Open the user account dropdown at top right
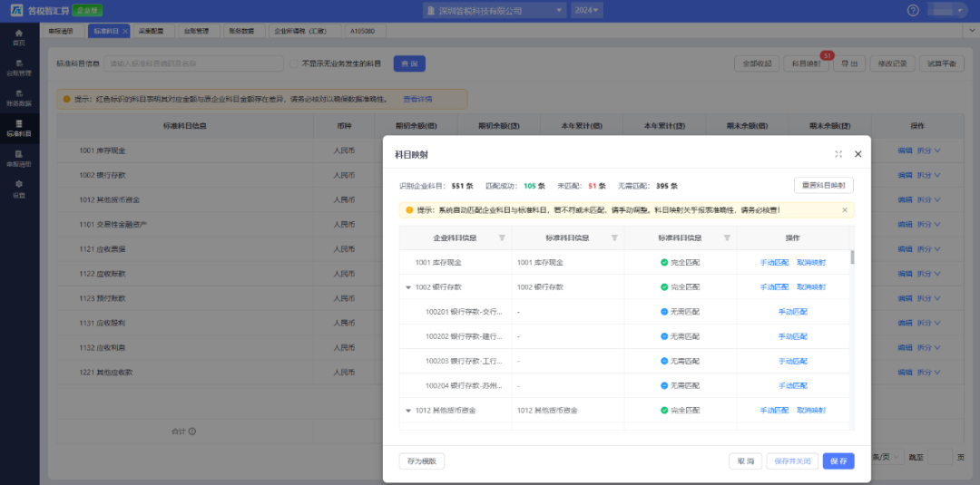The image size is (980, 485). pos(947,11)
